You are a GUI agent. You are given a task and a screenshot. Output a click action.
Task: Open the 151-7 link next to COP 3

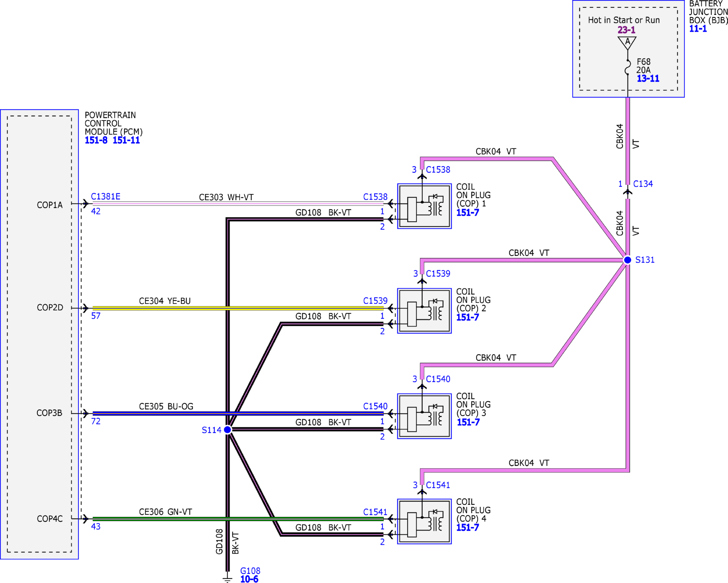(x=468, y=422)
